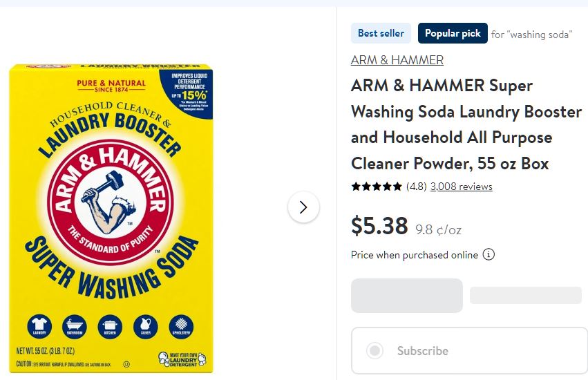Click the Best seller badge
Image resolution: width=588 pixels, height=380 pixels.
(x=381, y=33)
